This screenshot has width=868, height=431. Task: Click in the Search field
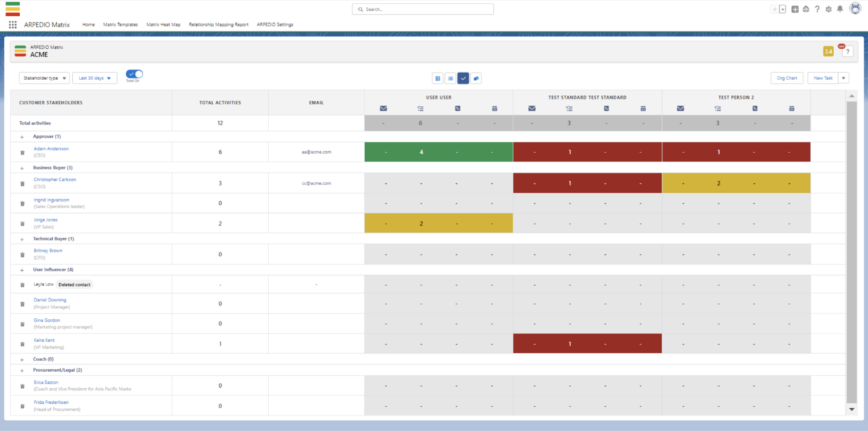(423, 9)
